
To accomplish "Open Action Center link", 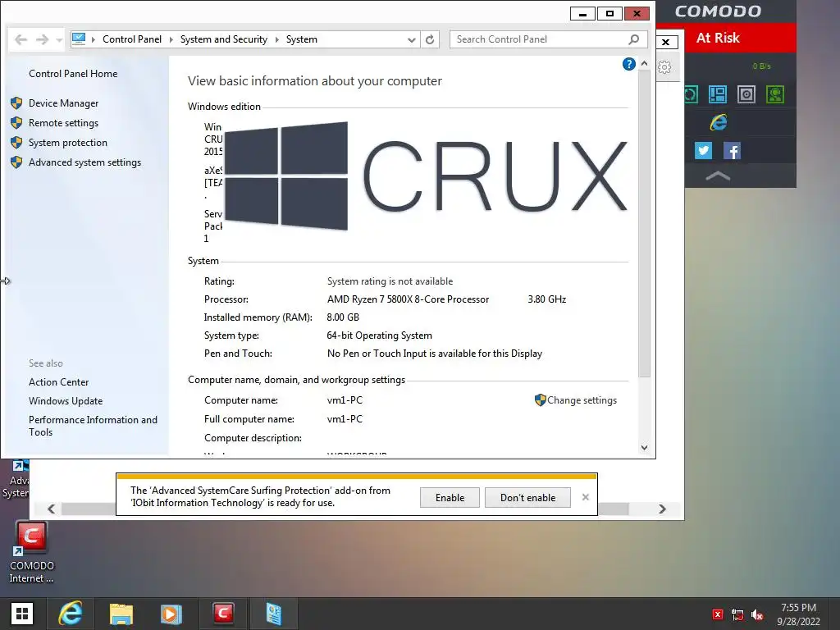I will 58,382.
